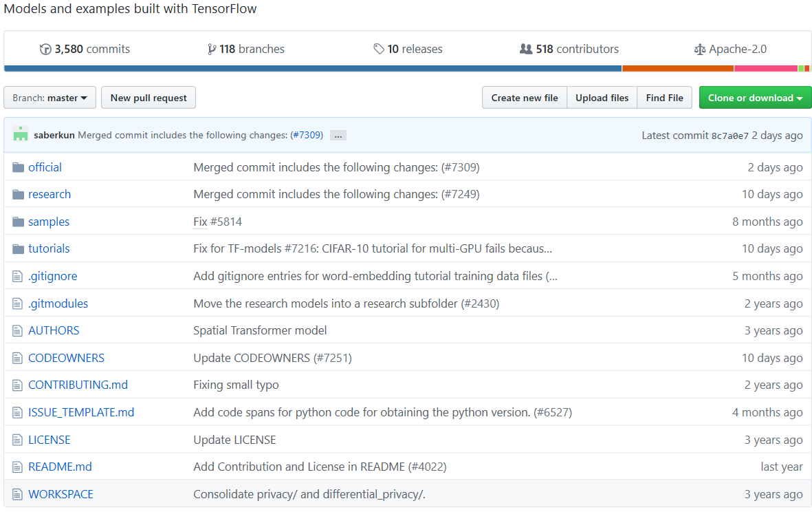Open the 'Spatial Transformer model' commit message
The width and height of the screenshot is (812, 512).
(260, 330)
